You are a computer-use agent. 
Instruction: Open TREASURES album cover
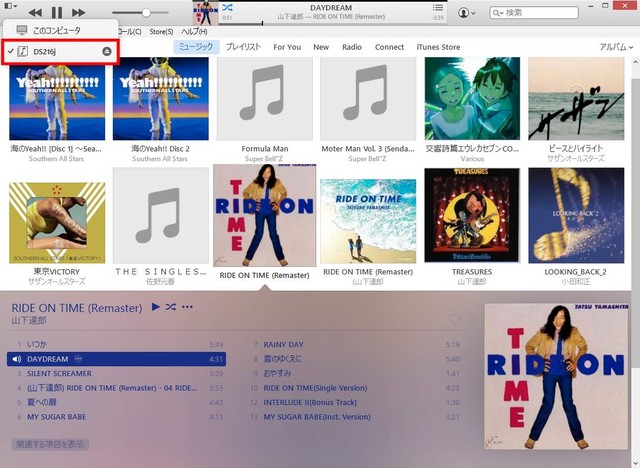[472, 215]
